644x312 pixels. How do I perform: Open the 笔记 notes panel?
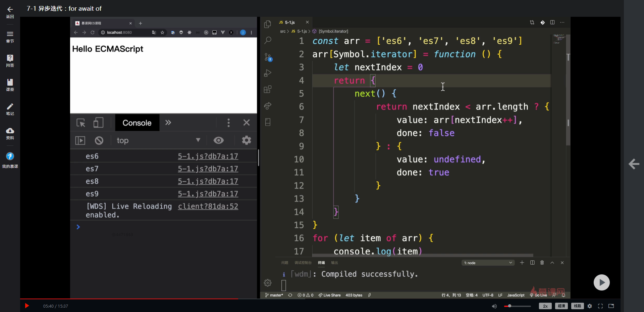point(10,109)
